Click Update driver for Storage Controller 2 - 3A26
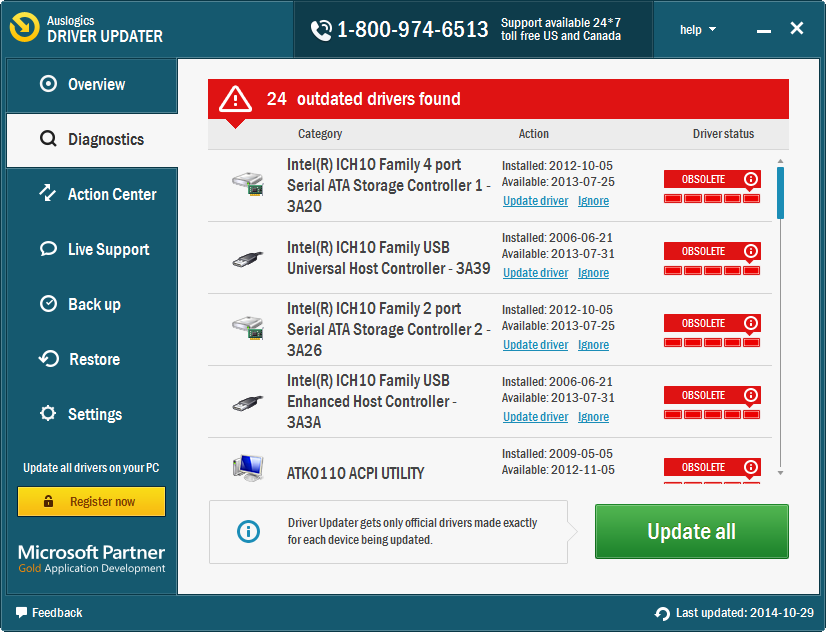 click(535, 344)
